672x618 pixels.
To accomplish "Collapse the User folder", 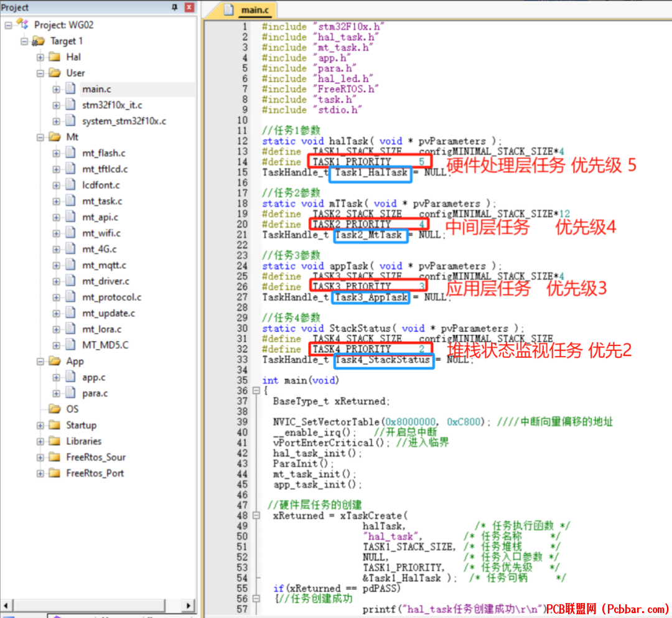I will click(40, 73).
